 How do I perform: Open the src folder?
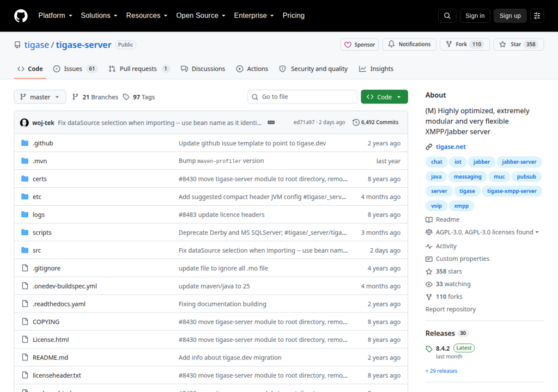[x=37, y=250]
